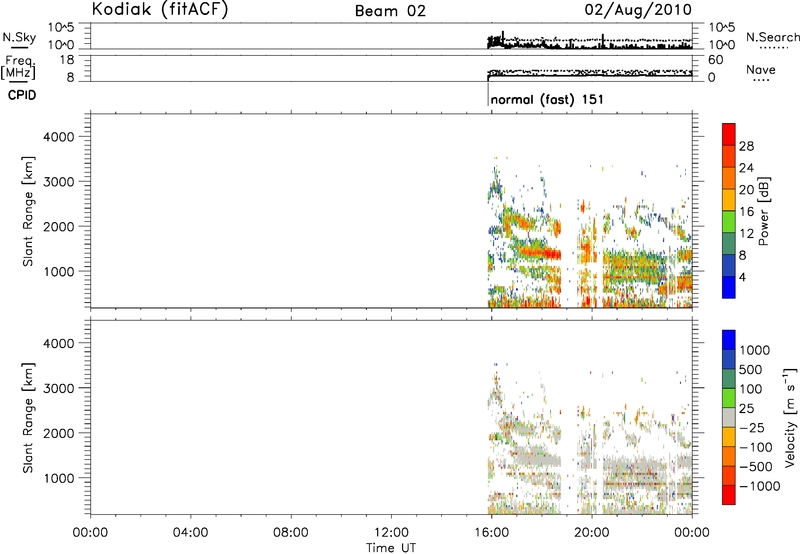Select 'normal (fast) 151' CPID text
The image size is (800, 554).
pos(547,99)
